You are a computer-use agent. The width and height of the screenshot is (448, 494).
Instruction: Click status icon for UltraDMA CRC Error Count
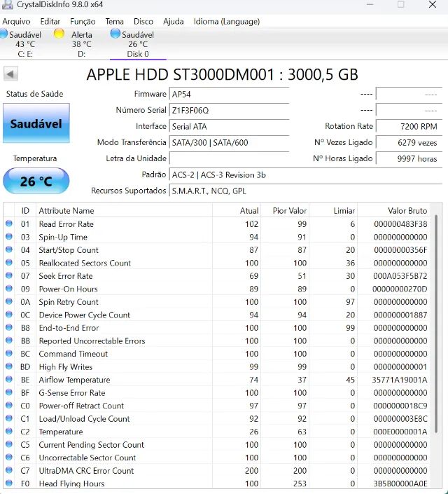click(9, 470)
